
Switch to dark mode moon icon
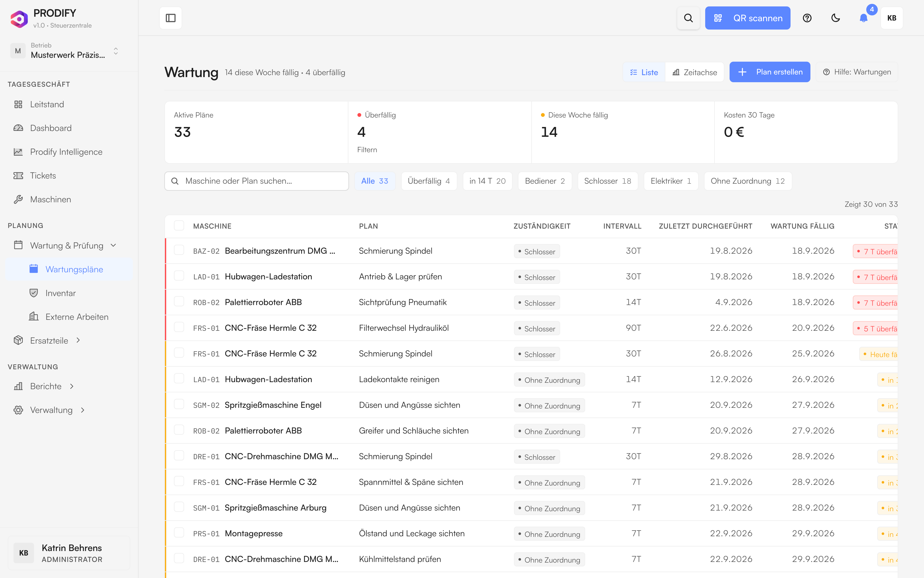[x=835, y=18]
